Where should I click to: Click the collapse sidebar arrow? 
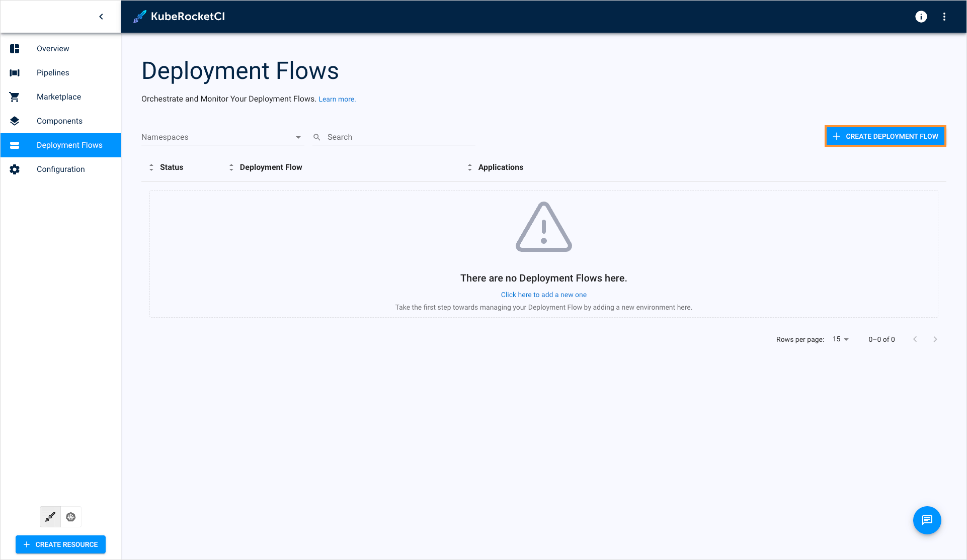(x=101, y=16)
